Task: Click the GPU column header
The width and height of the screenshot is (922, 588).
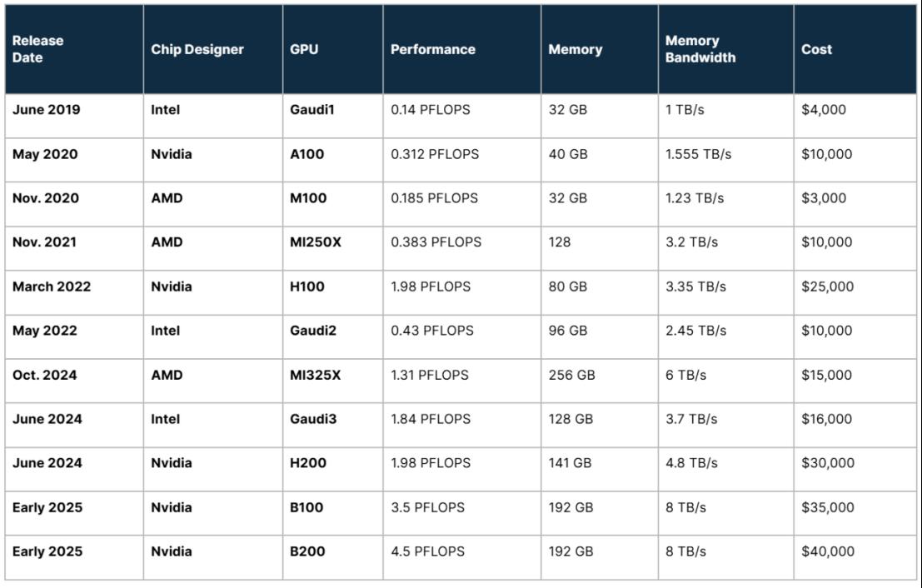Action: click(333, 49)
